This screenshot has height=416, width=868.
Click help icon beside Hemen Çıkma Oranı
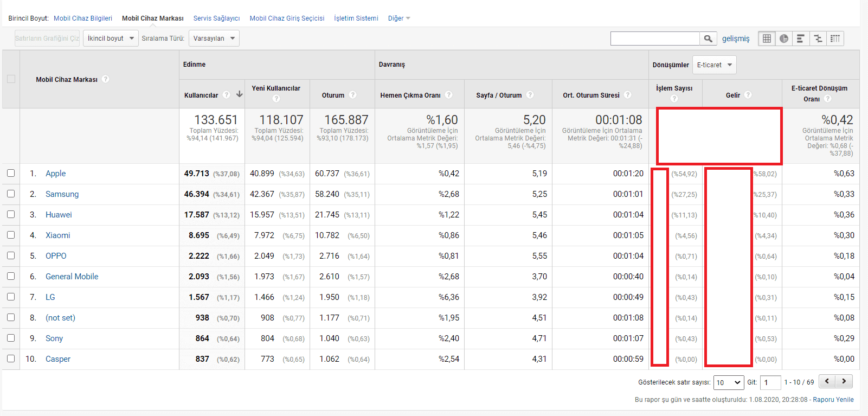coord(449,95)
